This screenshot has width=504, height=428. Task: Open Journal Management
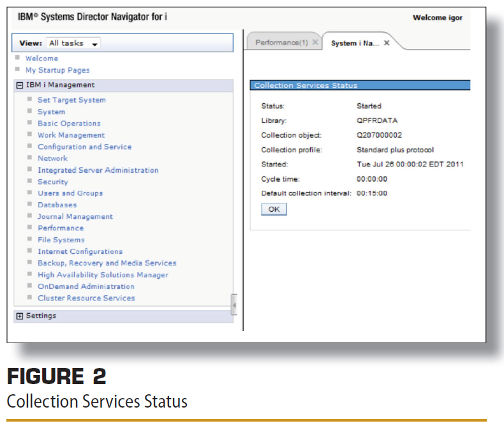75,217
